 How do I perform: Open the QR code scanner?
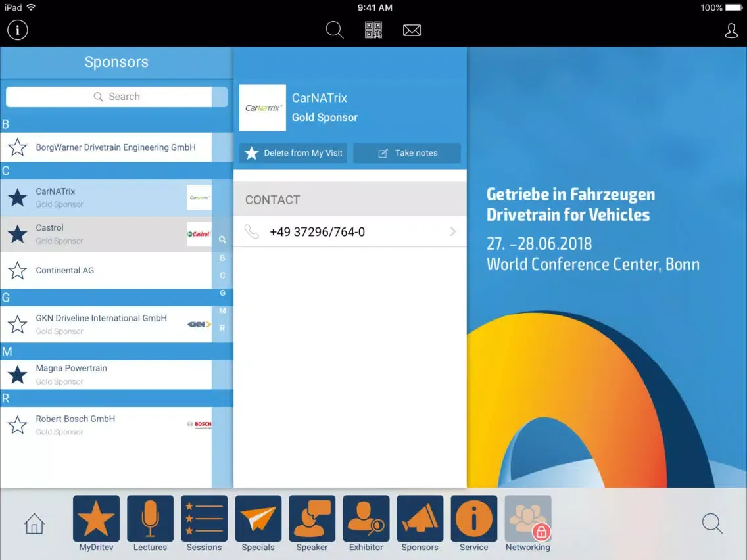coord(373,30)
